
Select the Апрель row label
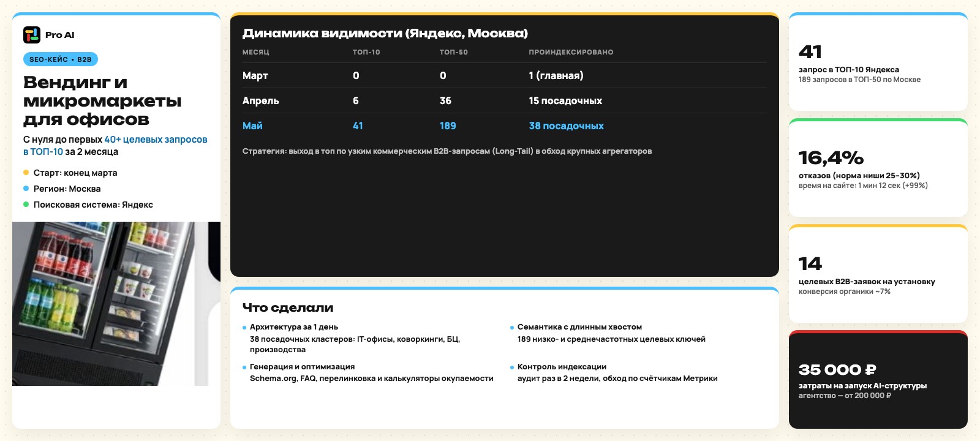261,100
